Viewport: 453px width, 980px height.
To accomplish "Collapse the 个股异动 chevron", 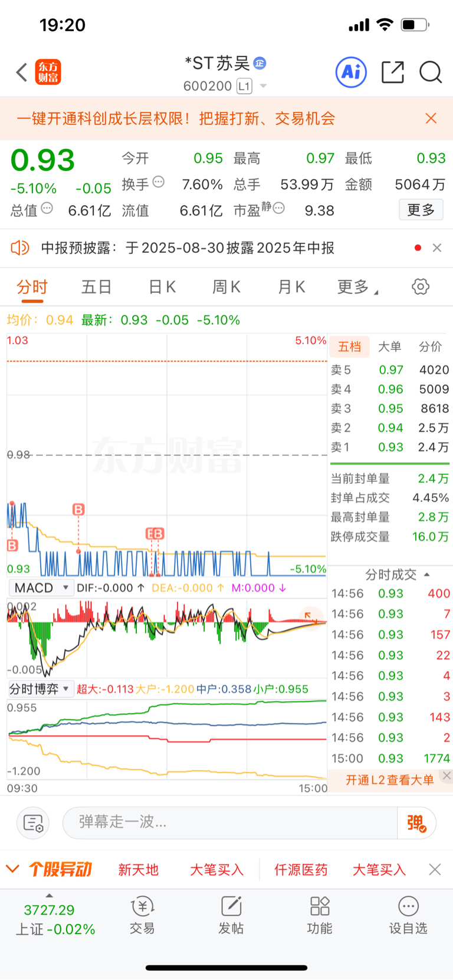I will point(12,869).
